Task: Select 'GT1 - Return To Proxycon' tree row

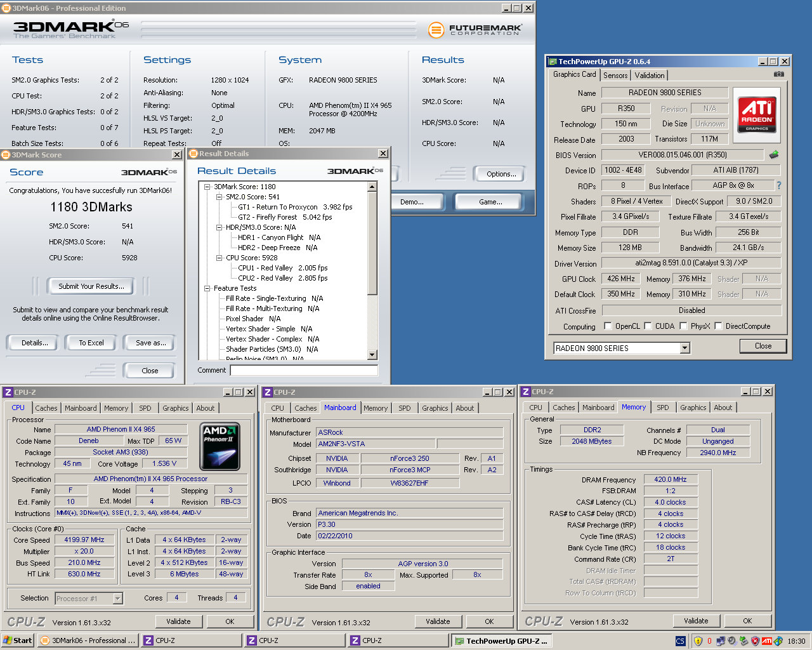Action: 295,207
